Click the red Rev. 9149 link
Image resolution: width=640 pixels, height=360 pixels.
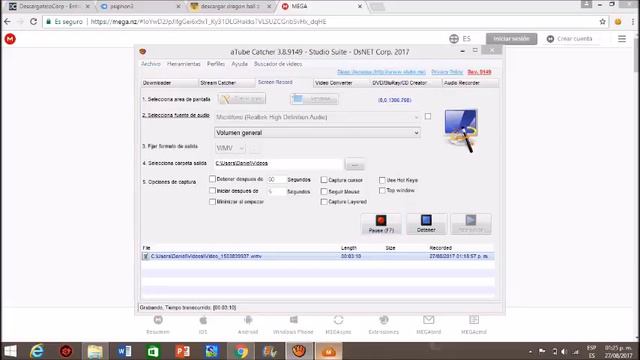coord(479,72)
